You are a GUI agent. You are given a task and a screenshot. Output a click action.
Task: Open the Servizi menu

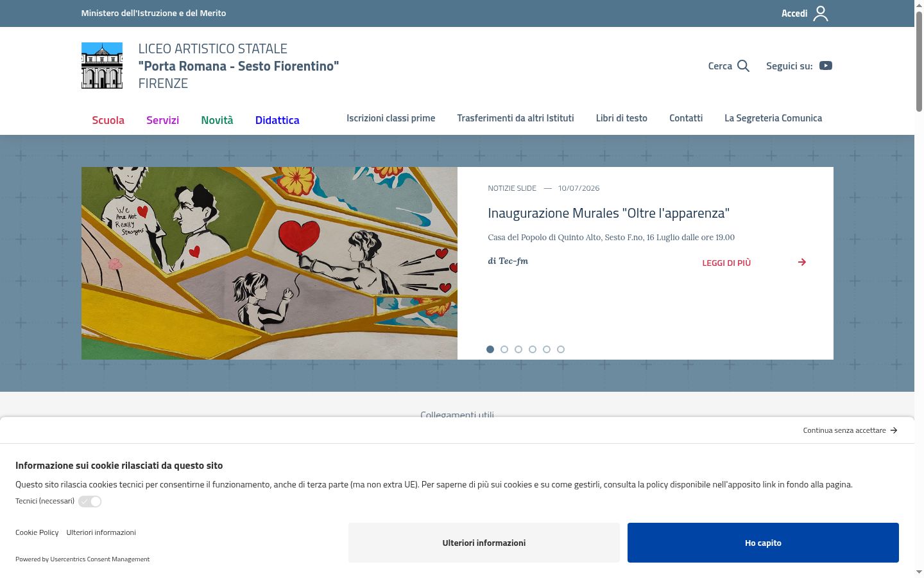tap(163, 120)
